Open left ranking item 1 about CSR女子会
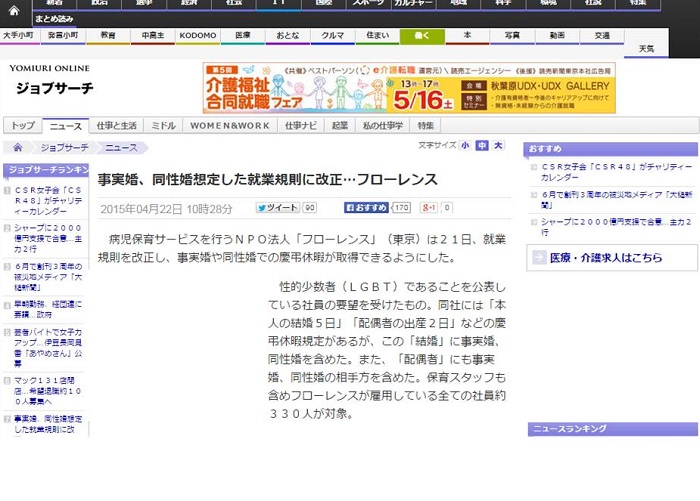This screenshot has width=700, height=501. point(47,200)
